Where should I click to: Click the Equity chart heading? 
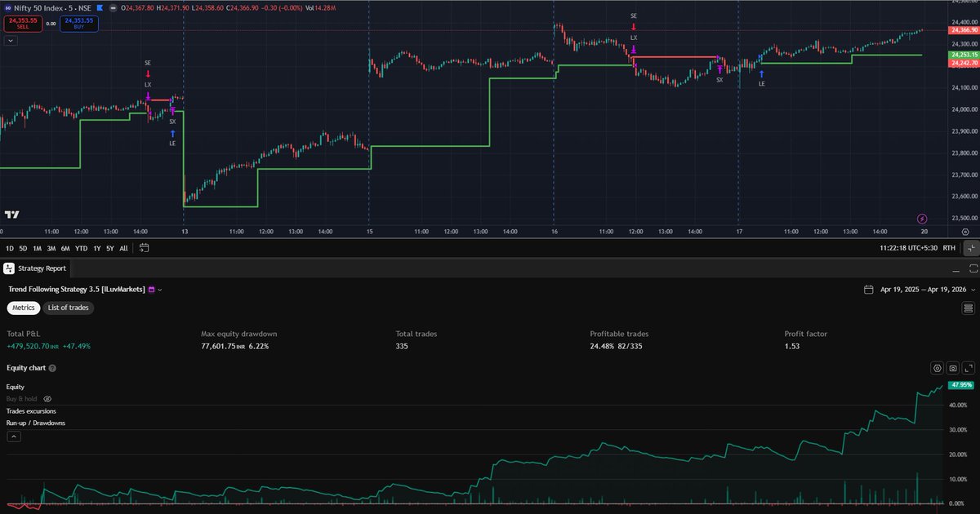(x=26, y=369)
